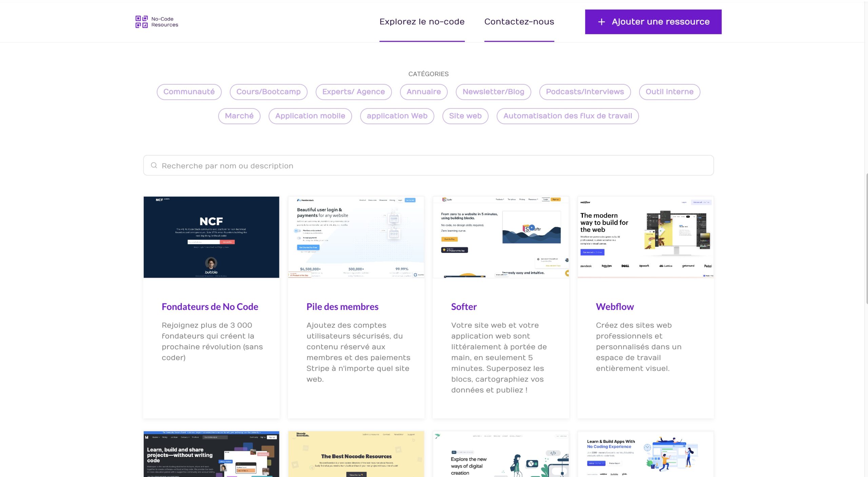868x477 pixels.
Task: Click the Memberstack preview thumbnail
Action: coord(356,237)
